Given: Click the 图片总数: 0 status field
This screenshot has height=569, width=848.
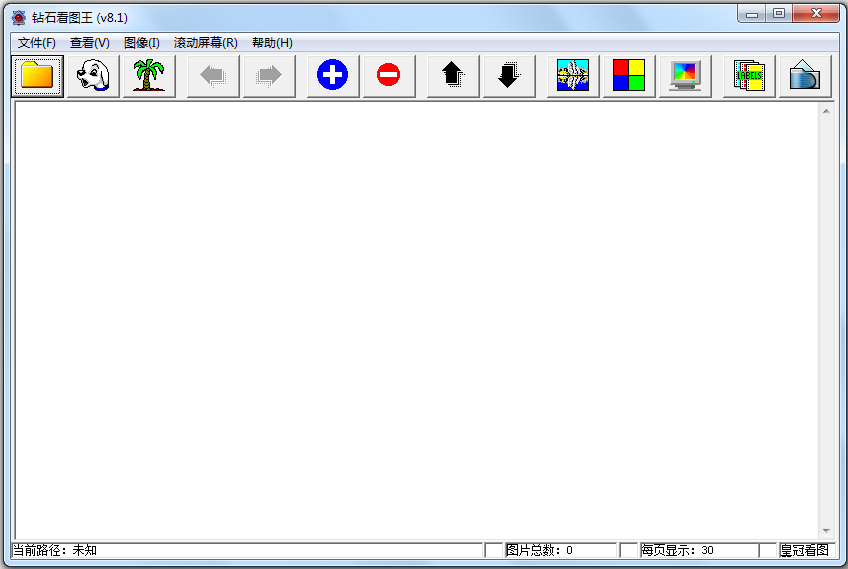Looking at the screenshot, I should (560, 551).
